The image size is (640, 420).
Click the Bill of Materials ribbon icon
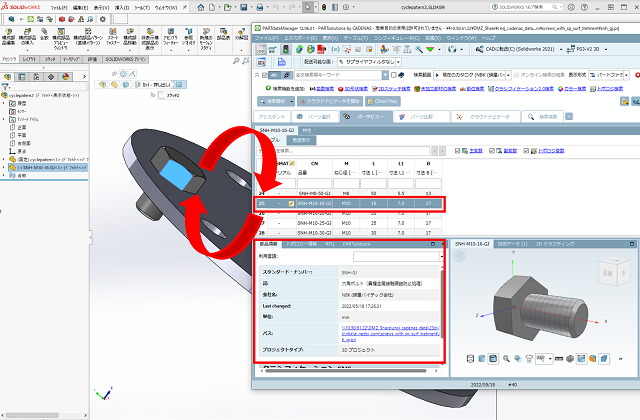[223, 31]
